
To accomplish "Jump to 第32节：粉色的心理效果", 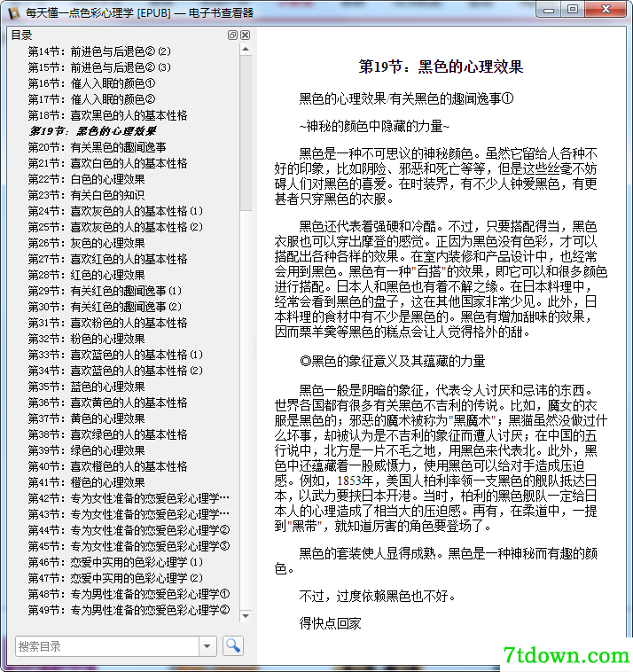I will (87, 339).
